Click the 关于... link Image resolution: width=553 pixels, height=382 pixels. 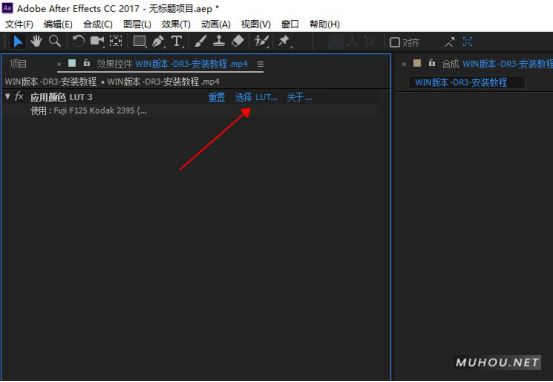coord(299,97)
